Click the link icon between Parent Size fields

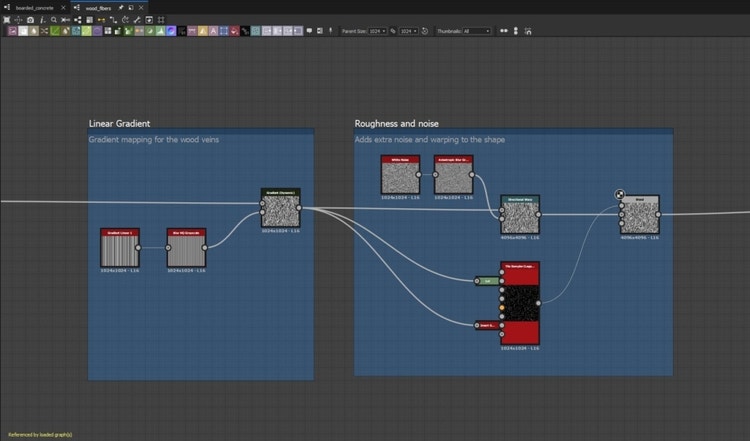[x=393, y=31]
